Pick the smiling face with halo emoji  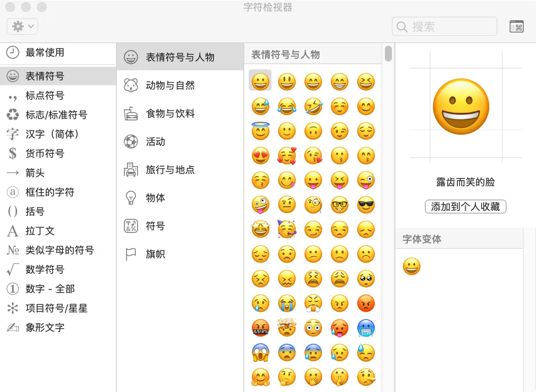pyautogui.click(x=260, y=131)
